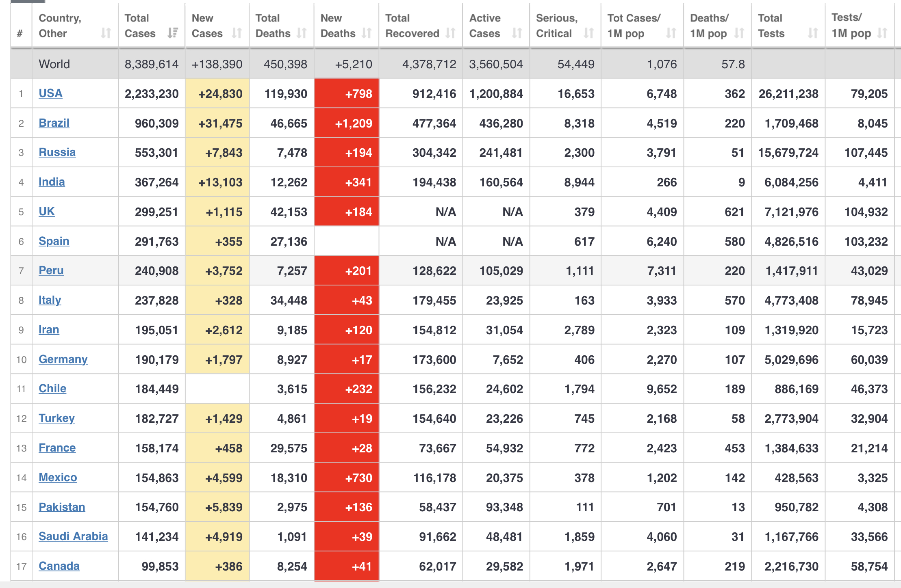
Task: Sort by Active Cases arrow icon
Action: (x=517, y=33)
